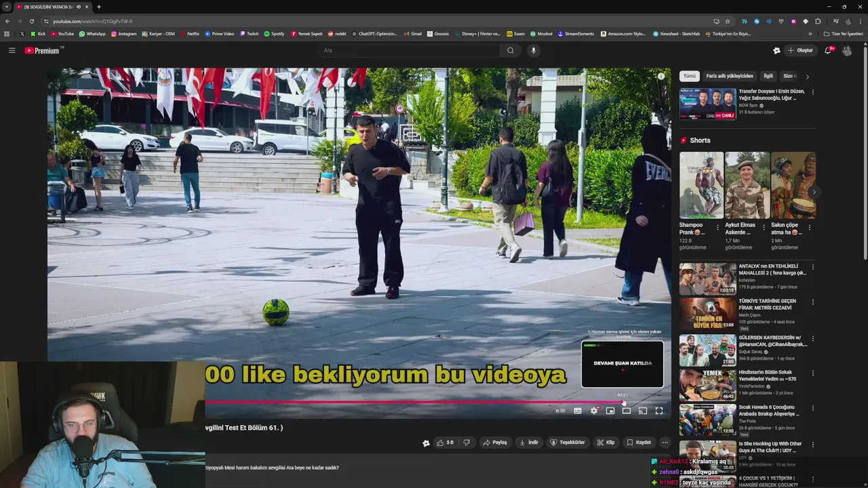Open the Sakın çöpe atma short
The width and height of the screenshot is (868, 488).
pyautogui.click(x=793, y=184)
